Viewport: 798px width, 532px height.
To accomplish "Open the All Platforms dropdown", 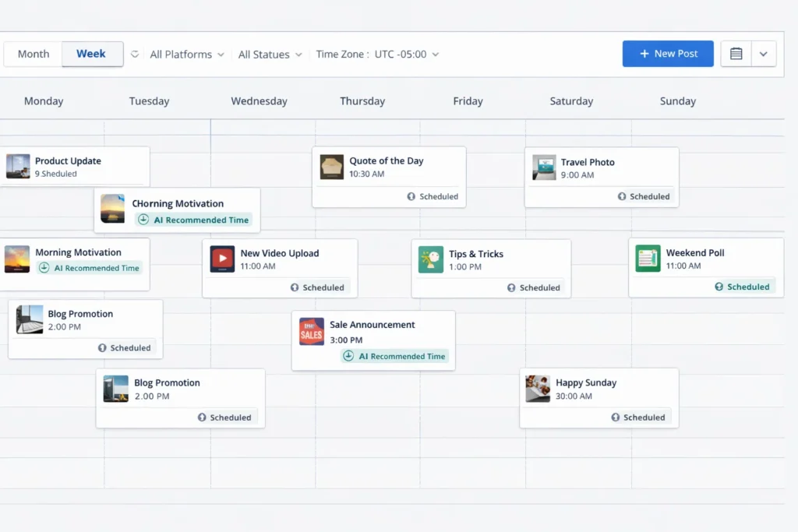I will point(186,54).
